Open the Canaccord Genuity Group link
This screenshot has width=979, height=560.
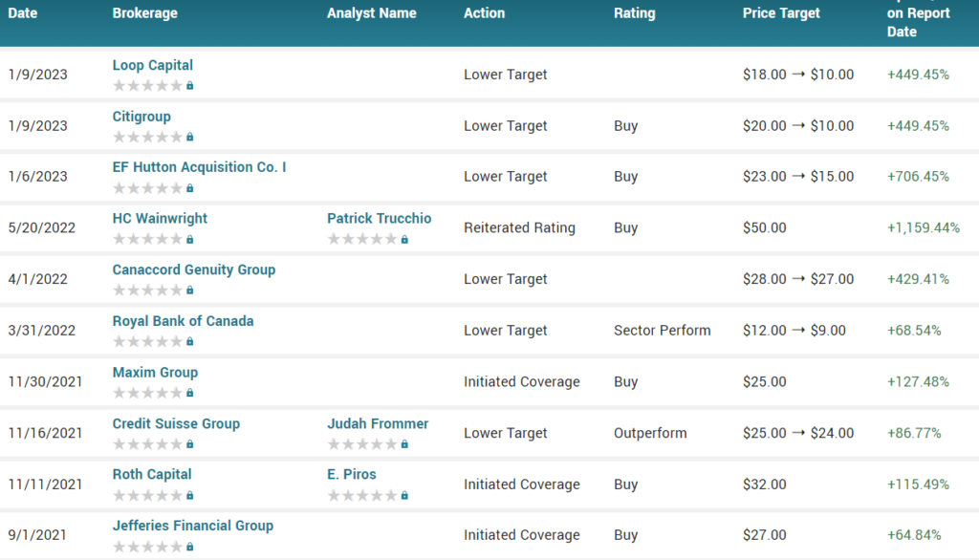coord(193,269)
